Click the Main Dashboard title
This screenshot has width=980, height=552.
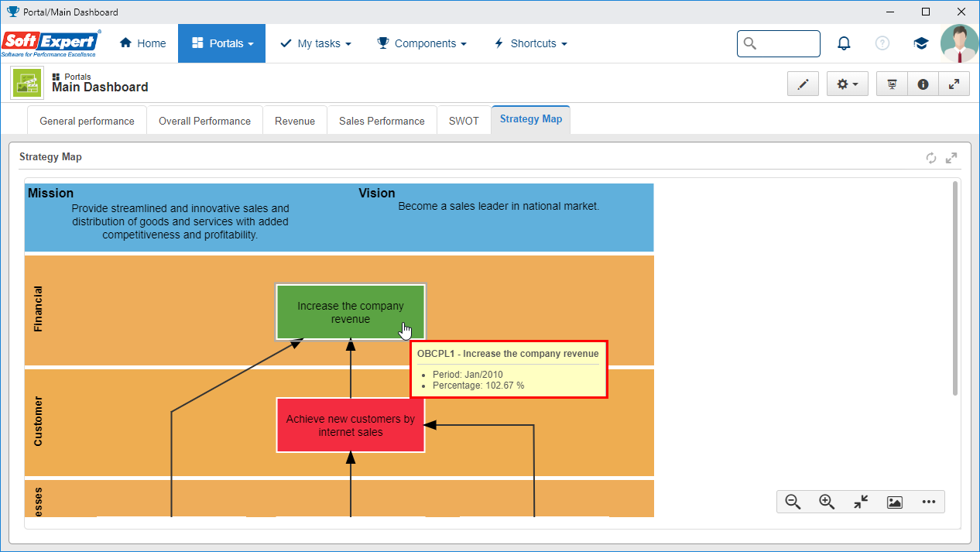coord(100,87)
